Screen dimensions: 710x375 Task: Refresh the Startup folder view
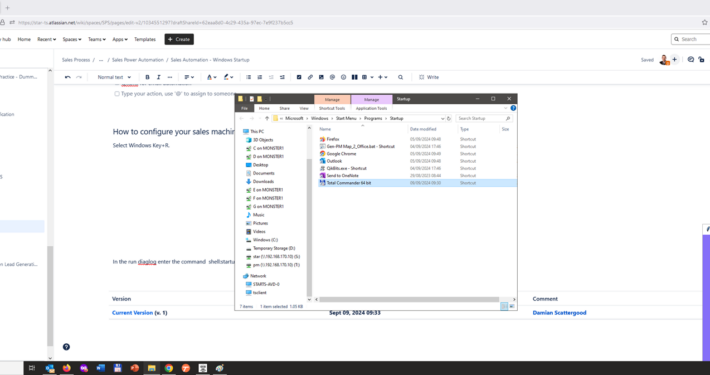(x=449, y=118)
